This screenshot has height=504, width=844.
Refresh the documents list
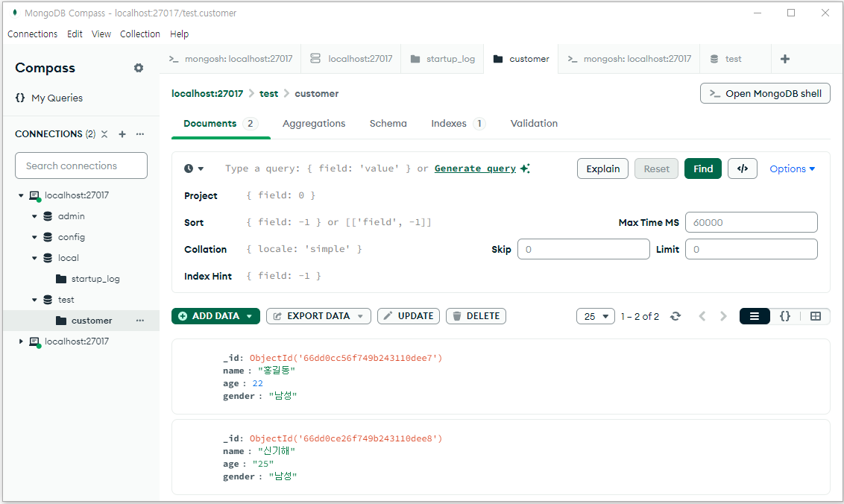pos(675,316)
